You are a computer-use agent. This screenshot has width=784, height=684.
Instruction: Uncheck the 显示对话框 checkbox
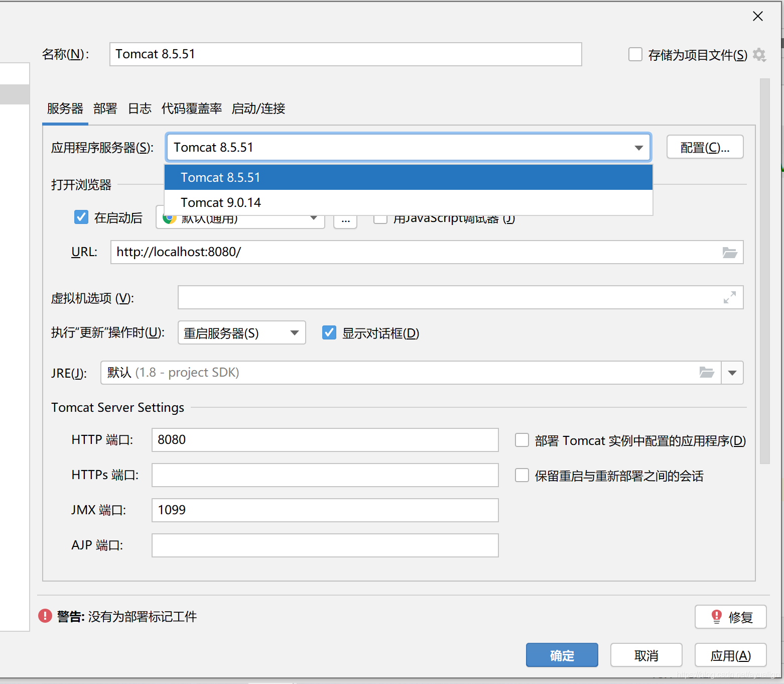329,332
